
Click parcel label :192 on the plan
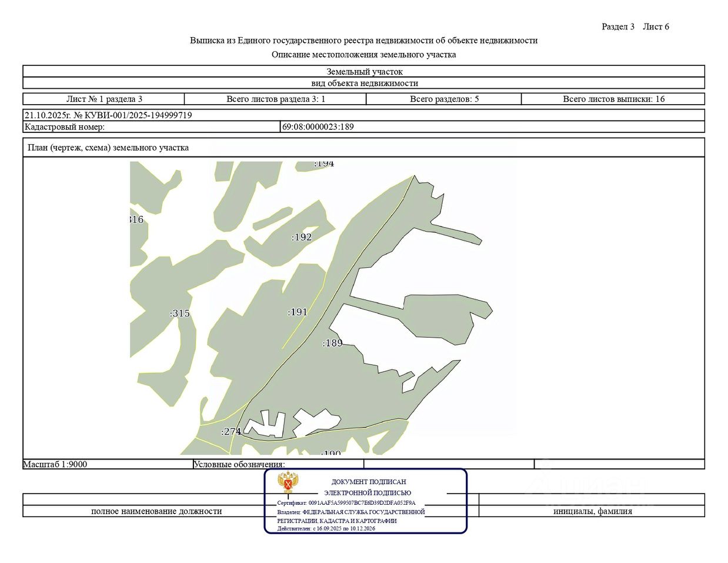tap(302, 237)
